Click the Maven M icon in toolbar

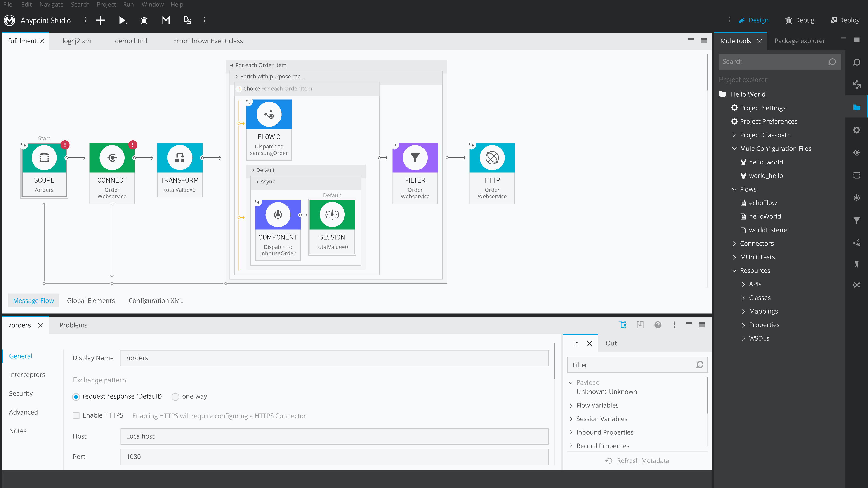point(166,21)
